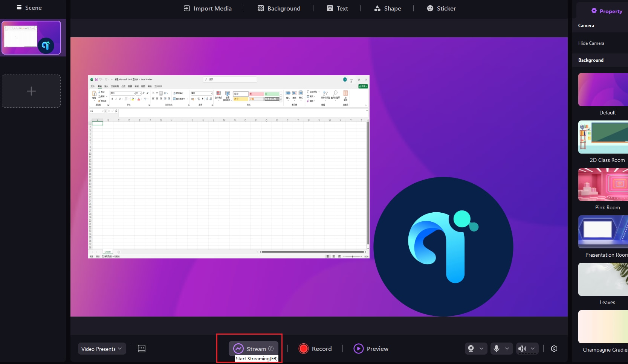
Task: Click Hide Camera in the Property panel
Action: pos(591,43)
